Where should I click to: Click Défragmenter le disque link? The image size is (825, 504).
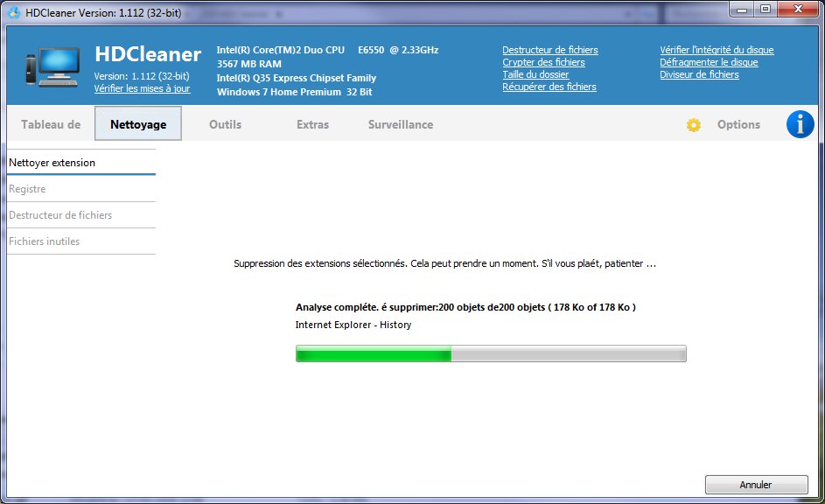709,62
